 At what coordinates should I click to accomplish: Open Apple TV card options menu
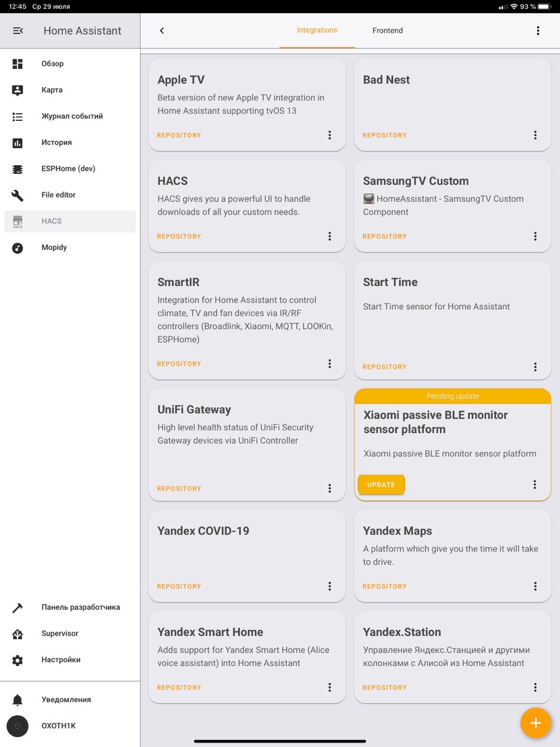[x=330, y=135]
